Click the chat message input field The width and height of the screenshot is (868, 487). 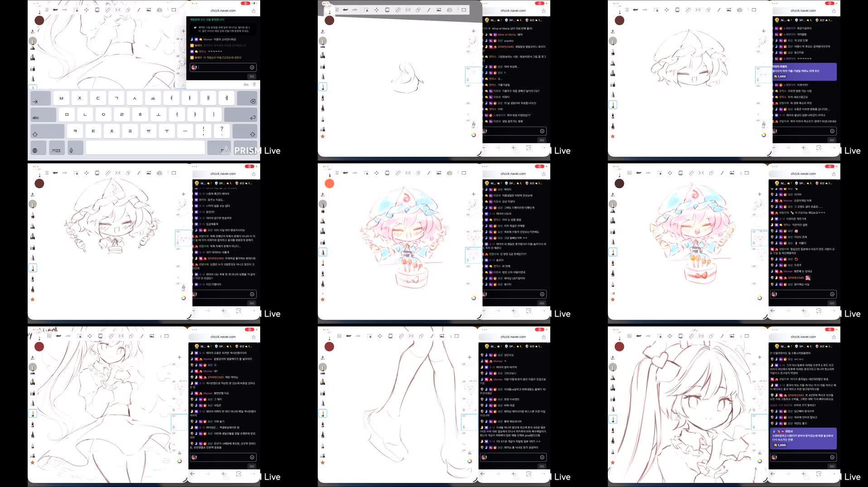[x=218, y=67]
